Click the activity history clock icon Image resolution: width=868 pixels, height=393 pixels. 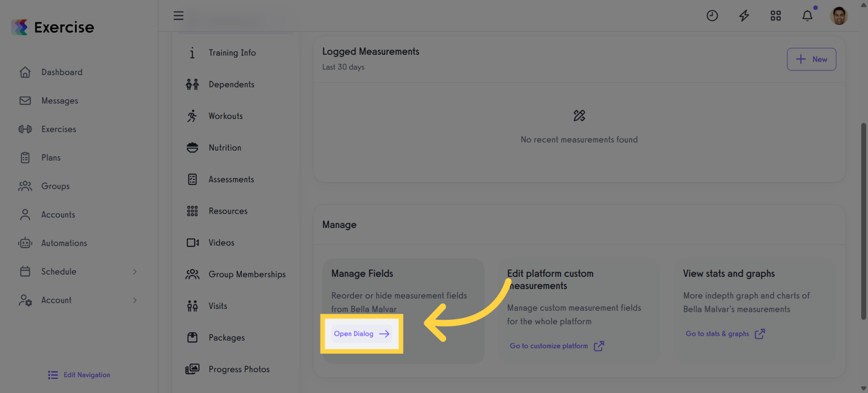tap(712, 15)
